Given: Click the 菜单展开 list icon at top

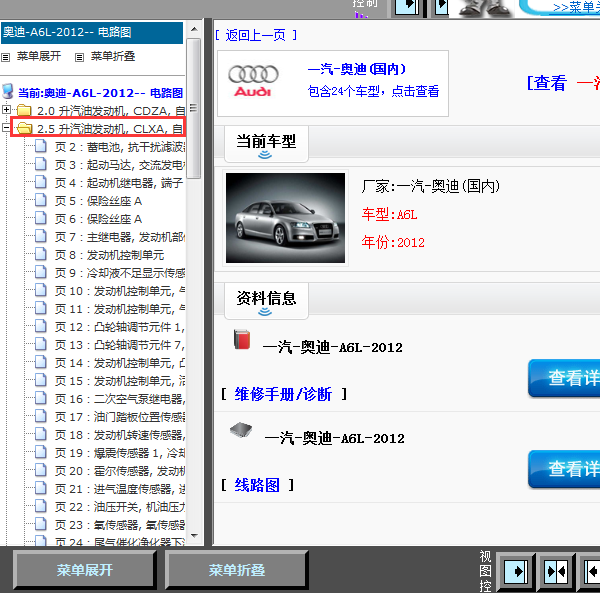Looking at the screenshot, I should 5,58.
